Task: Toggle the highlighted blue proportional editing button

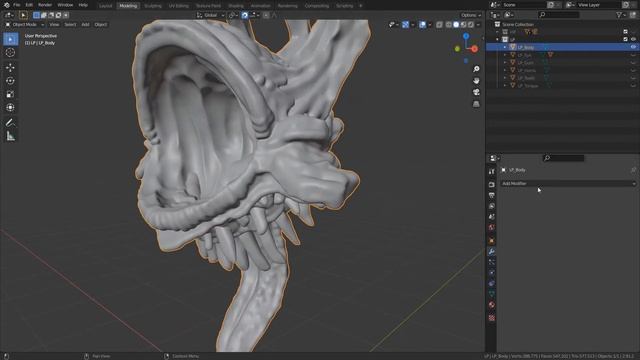Action: 244,15
